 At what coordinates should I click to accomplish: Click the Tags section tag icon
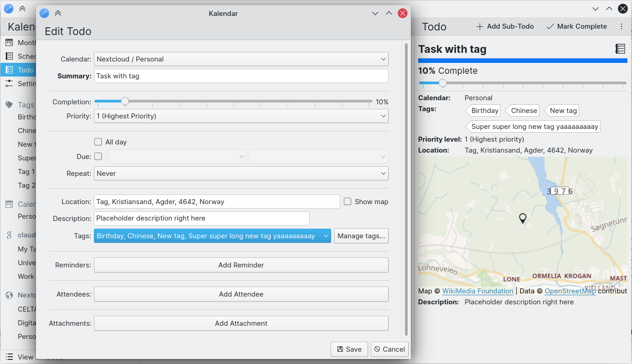(x=9, y=105)
